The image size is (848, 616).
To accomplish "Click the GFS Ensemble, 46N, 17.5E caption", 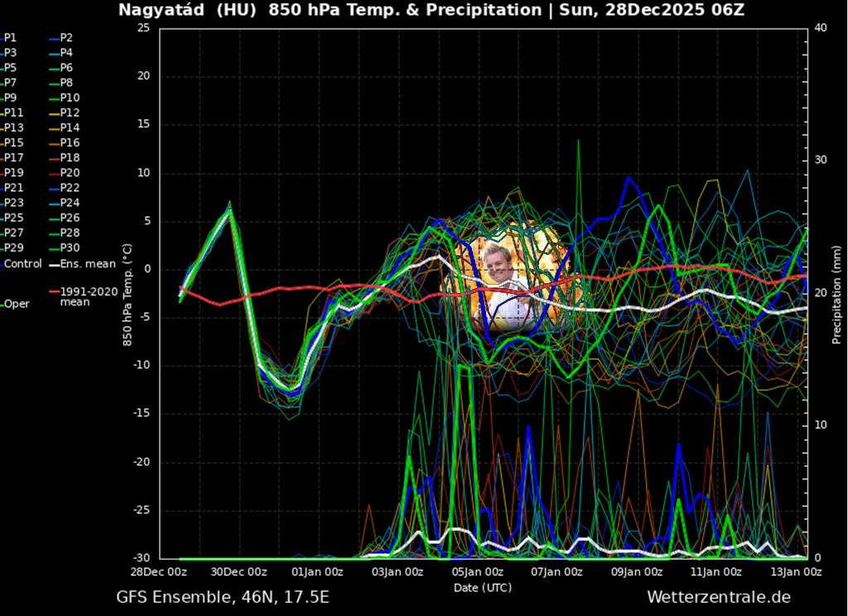I will (223, 597).
